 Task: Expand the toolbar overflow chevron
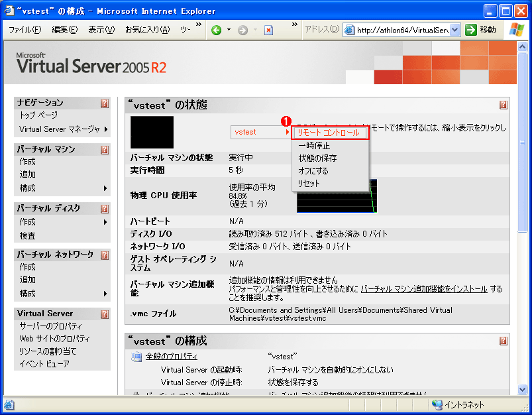[x=295, y=24]
